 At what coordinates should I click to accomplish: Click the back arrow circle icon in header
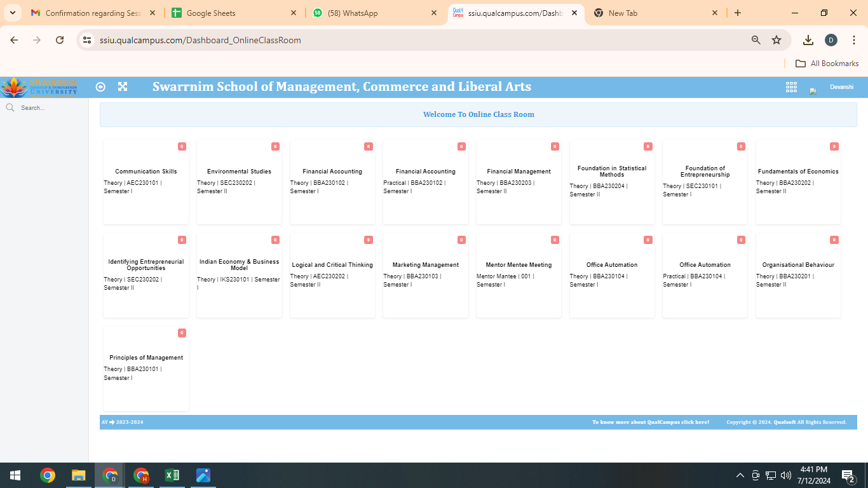coord(100,87)
